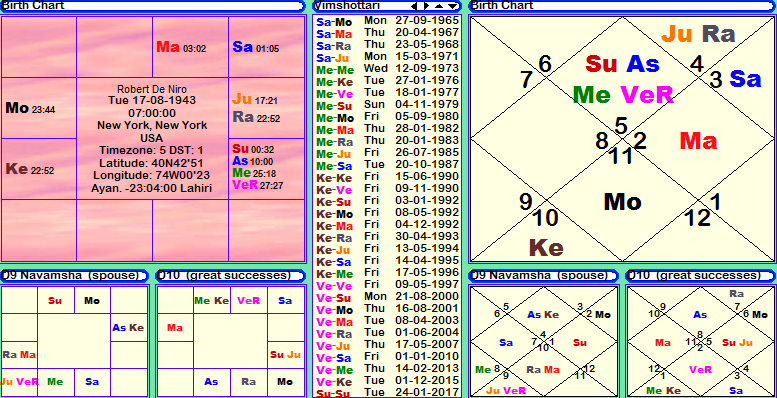Select the Ve-Ju dasha row dated 17-05-2007

coord(387,345)
